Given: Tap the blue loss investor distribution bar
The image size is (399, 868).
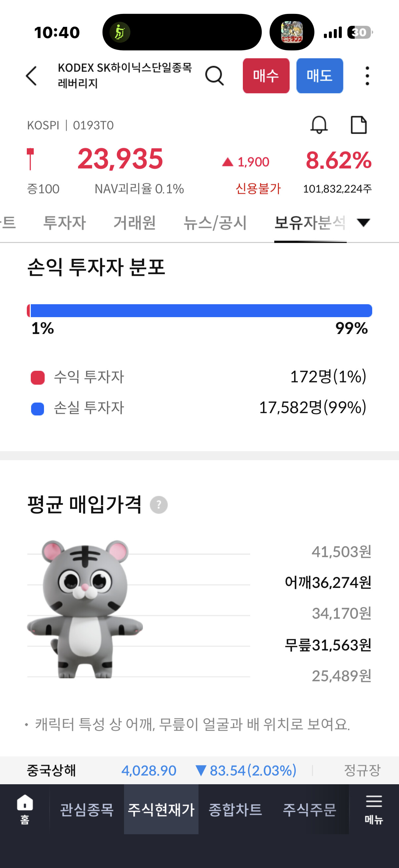Looking at the screenshot, I should tap(201, 311).
